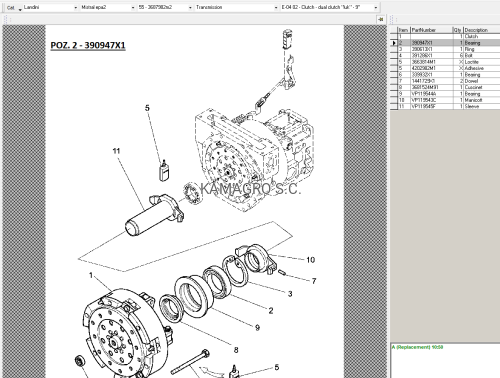Click the current-row arrow indicator in table

(394, 43)
